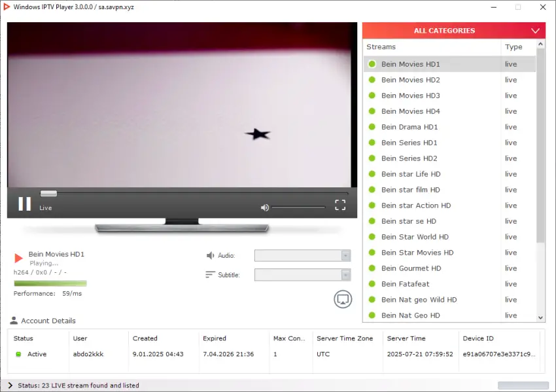Click the green dot of Bein Drama HD1
Image resolution: width=556 pixels, height=392 pixels.
[x=372, y=127]
